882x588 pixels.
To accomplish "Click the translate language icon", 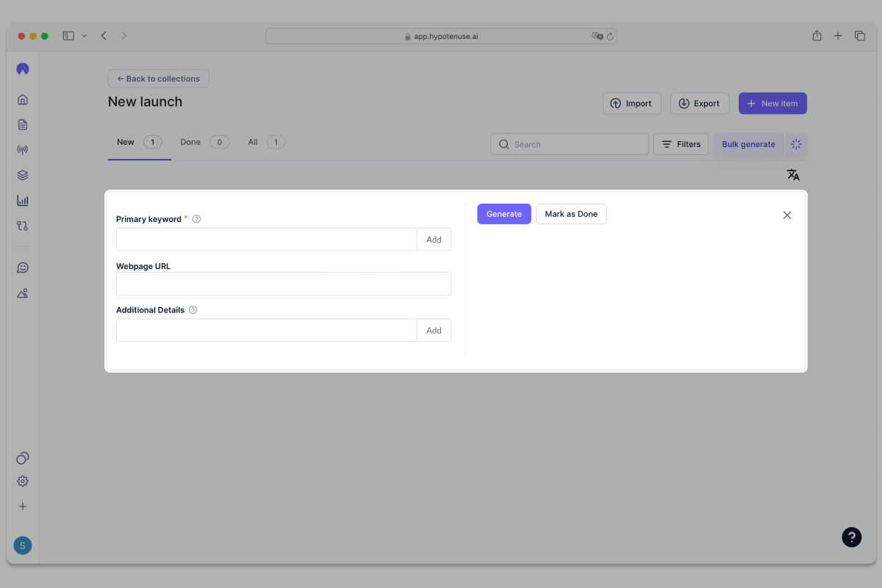I will coord(793,175).
